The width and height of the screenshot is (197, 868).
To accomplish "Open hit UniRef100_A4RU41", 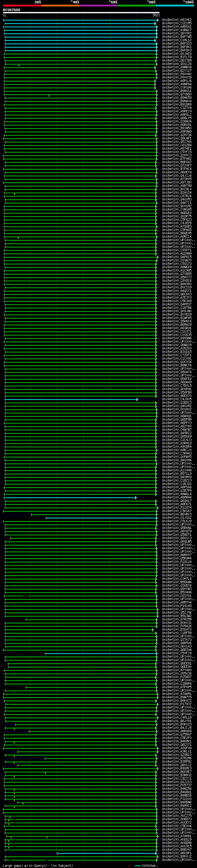I will click(x=176, y=26).
